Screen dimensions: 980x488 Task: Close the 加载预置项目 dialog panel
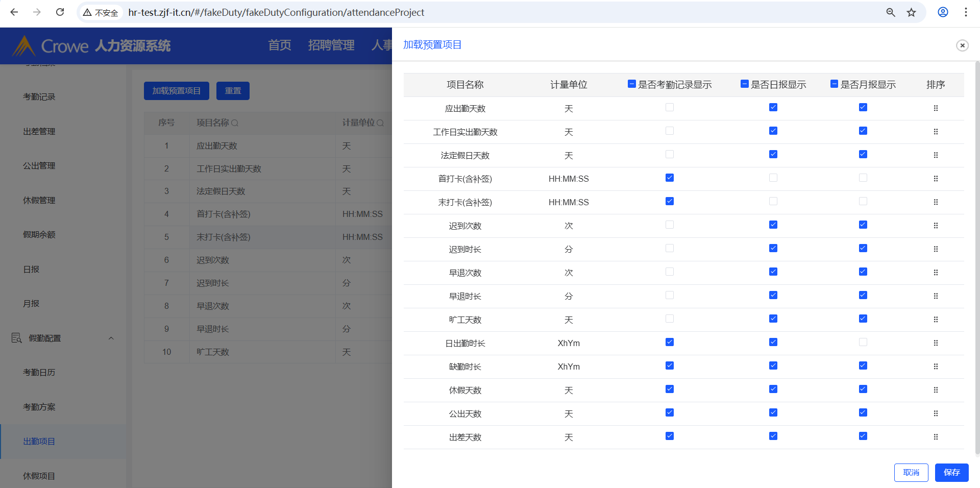tap(962, 45)
